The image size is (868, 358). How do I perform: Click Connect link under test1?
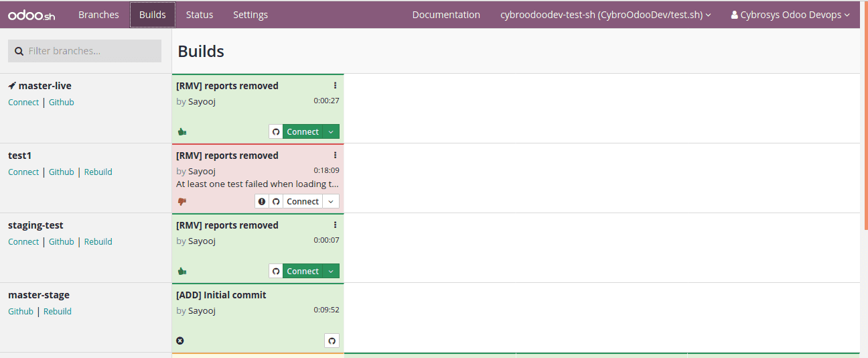pyautogui.click(x=23, y=172)
